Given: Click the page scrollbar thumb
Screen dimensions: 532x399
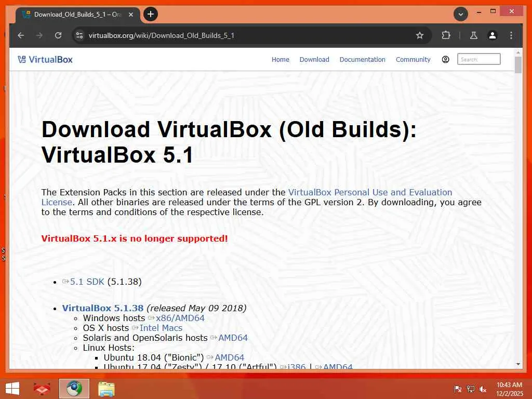Looking at the screenshot, I should (518, 65).
